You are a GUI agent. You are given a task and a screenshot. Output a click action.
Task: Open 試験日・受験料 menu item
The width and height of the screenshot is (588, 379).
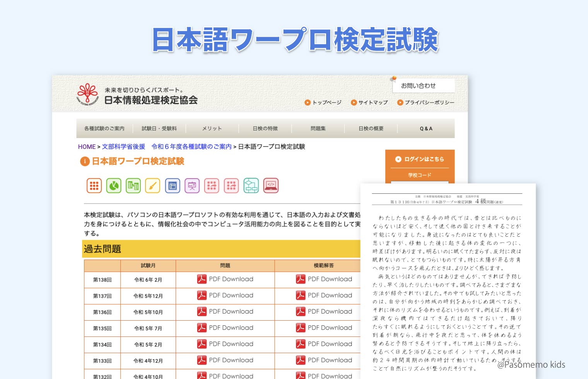click(159, 128)
